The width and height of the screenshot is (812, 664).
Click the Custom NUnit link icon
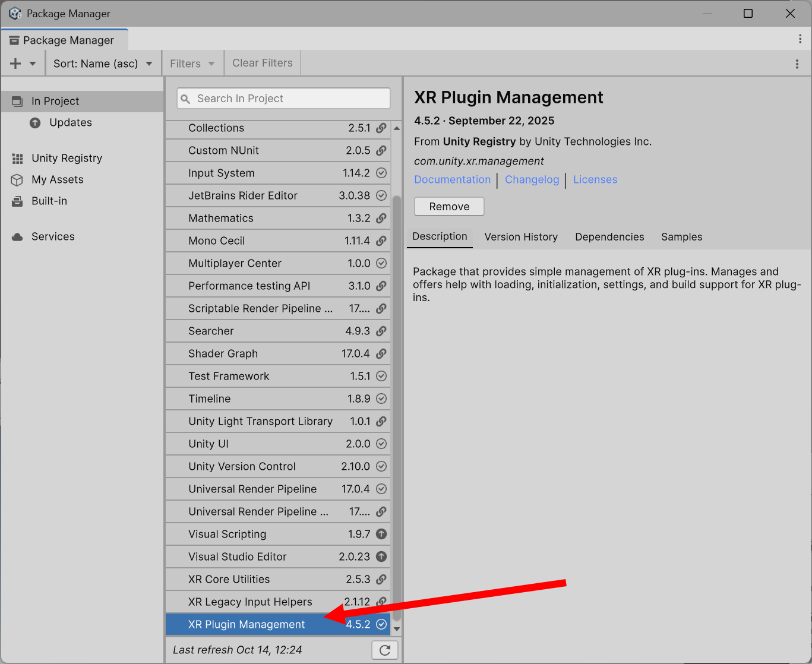coord(381,150)
